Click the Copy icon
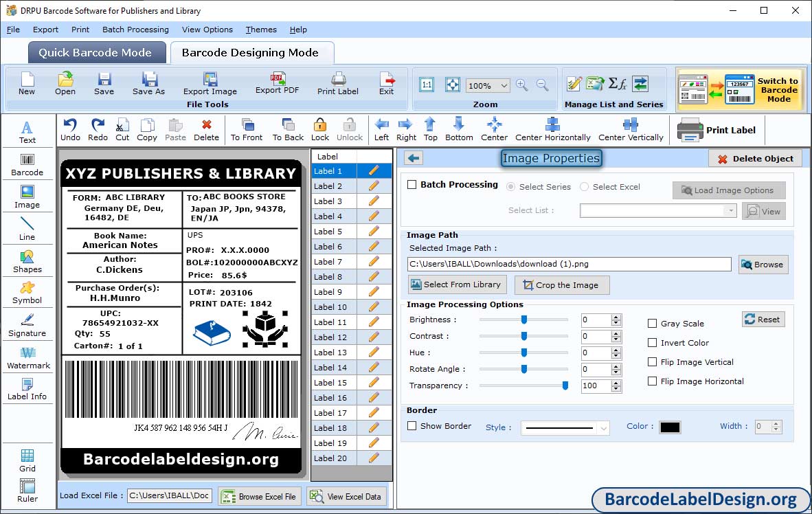 tap(146, 130)
